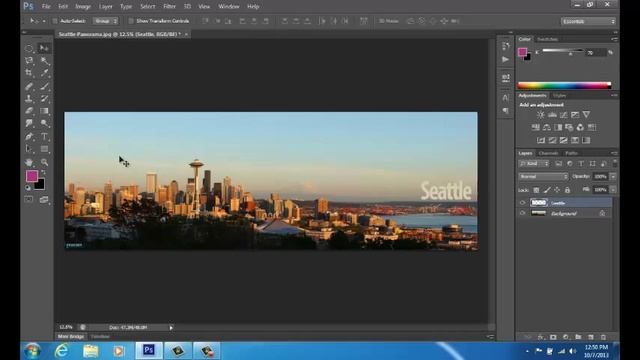Screen dimensions: 640x360
Task: Select the Quick Selection tool
Action: [44, 61]
